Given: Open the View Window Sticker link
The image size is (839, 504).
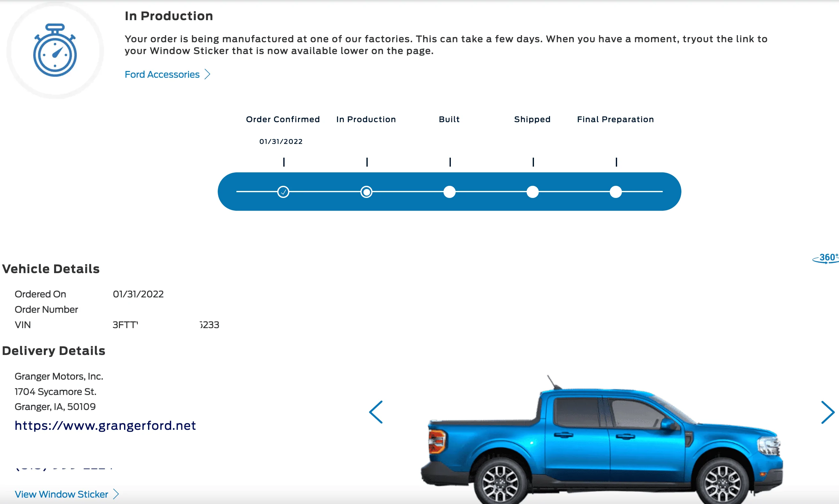Looking at the screenshot, I should [61, 494].
